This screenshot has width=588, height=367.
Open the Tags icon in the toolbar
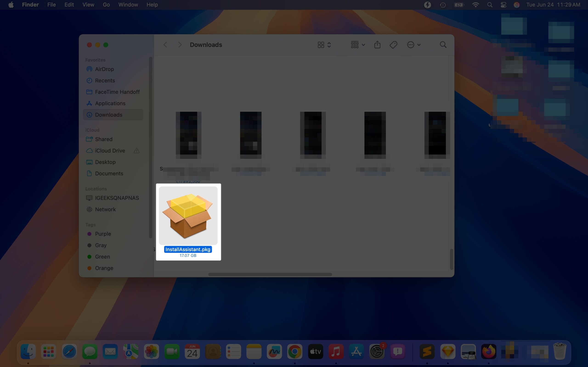[x=393, y=44]
